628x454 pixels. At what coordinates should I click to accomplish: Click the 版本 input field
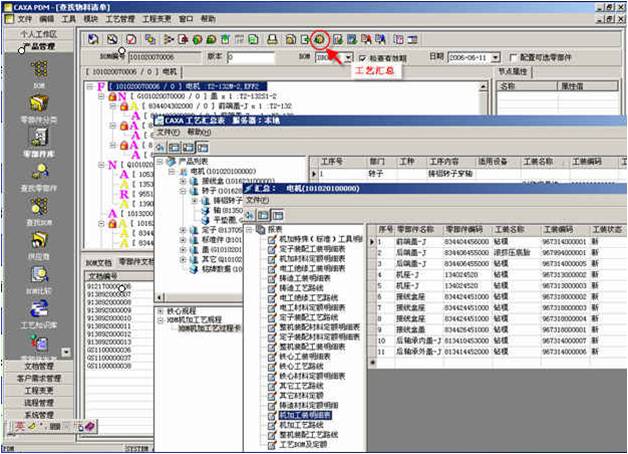251,57
